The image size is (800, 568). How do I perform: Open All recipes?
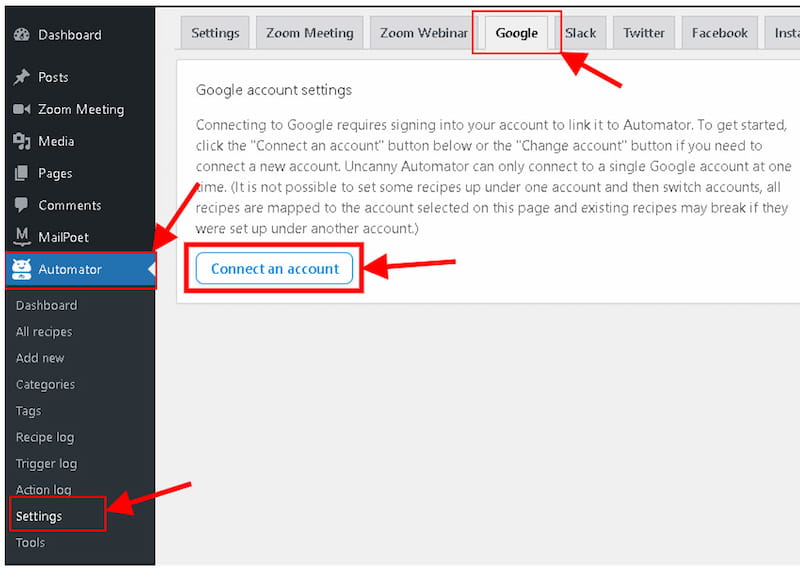tap(44, 332)
